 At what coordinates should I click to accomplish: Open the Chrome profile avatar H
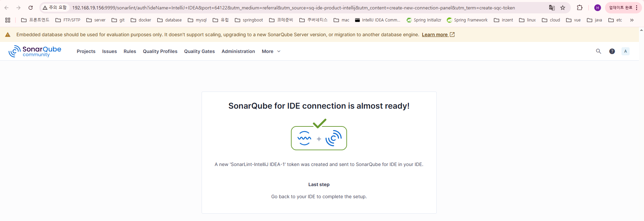pos(597,8)
